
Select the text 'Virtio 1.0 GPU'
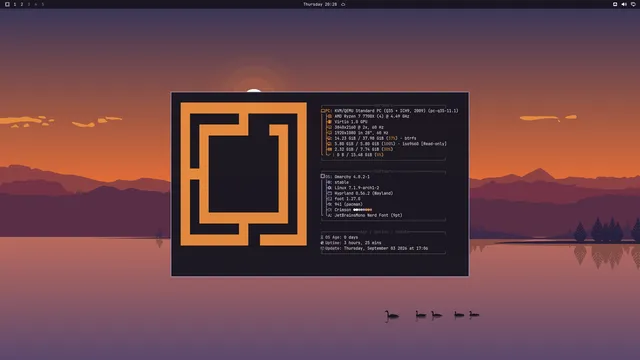tap(351, 122)
